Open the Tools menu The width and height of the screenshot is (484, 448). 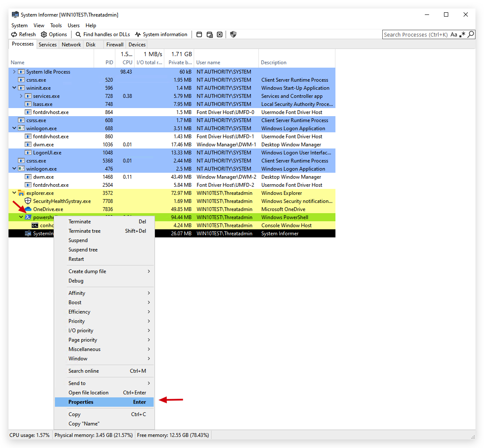(x=56, y=25)
